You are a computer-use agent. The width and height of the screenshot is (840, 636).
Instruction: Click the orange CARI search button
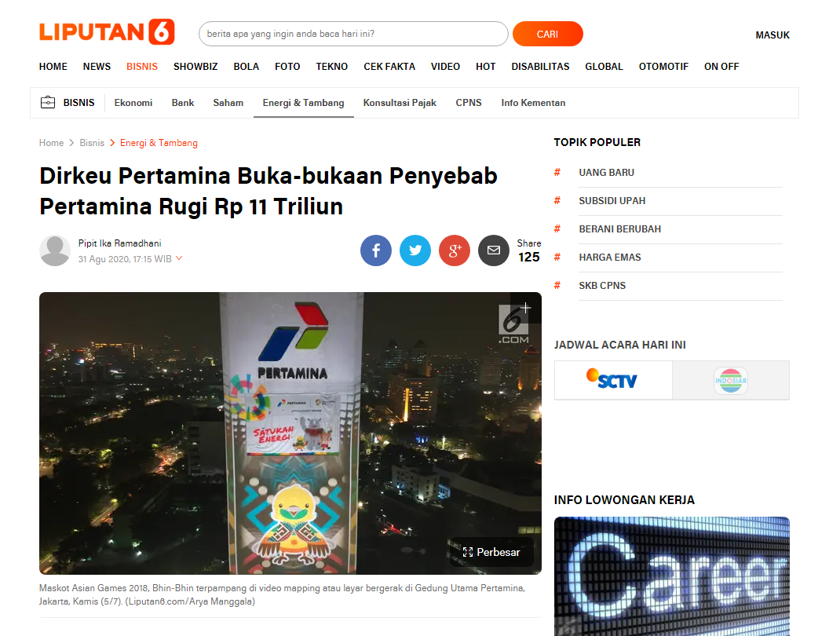[x=547, y=34]
